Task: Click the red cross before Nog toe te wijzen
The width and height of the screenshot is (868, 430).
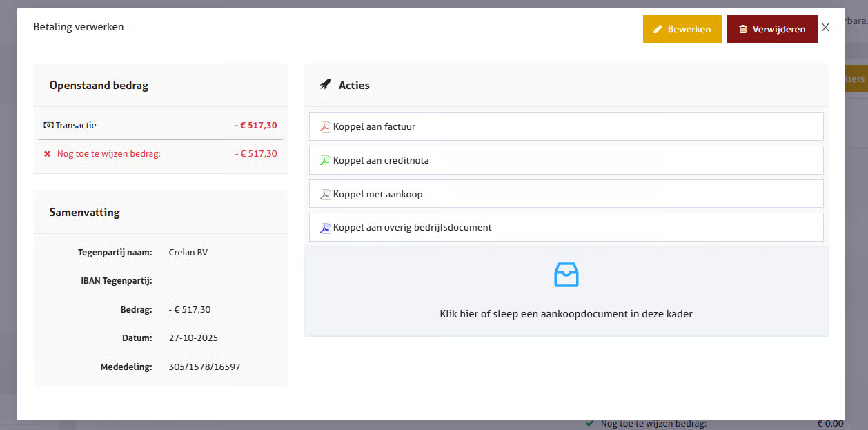Action: point(48,154)
